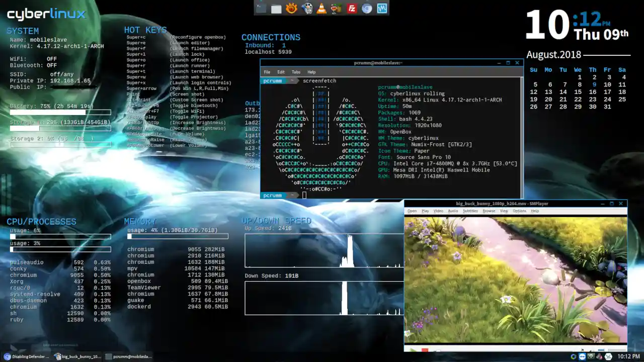644x362 pixels.
Task: Launch the terminal from the top dock
Action: click(261, 8)
